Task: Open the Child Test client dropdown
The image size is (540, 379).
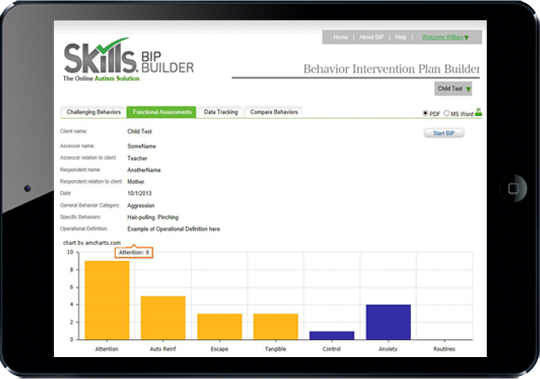Action: tap(453, 89)
